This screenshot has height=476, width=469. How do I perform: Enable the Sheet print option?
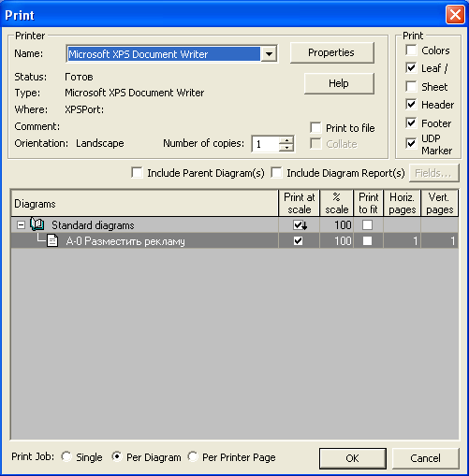coord(411,86)
